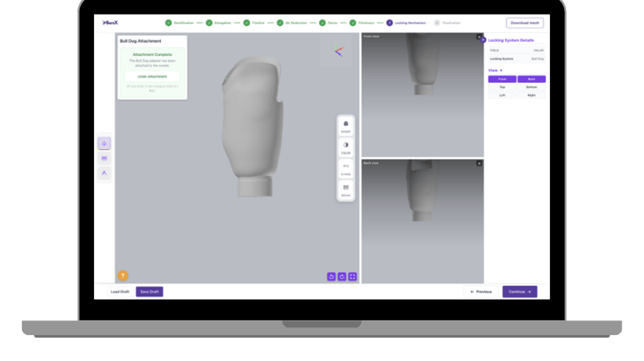Click the Scale tool button
This screenshot has height=361, width=644.
[x=345, y=191]
